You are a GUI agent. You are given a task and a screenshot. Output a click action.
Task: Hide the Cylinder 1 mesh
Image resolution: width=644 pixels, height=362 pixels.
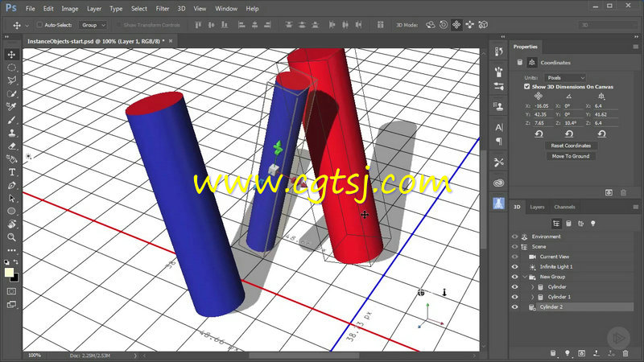click(514, 297)
